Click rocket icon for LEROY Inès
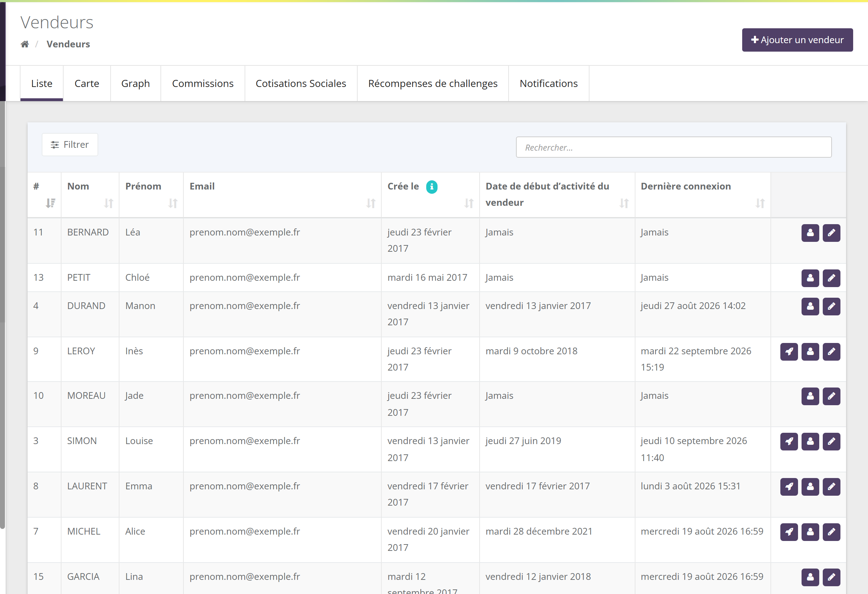Screen dimensions: 868x594 [789, 351]
